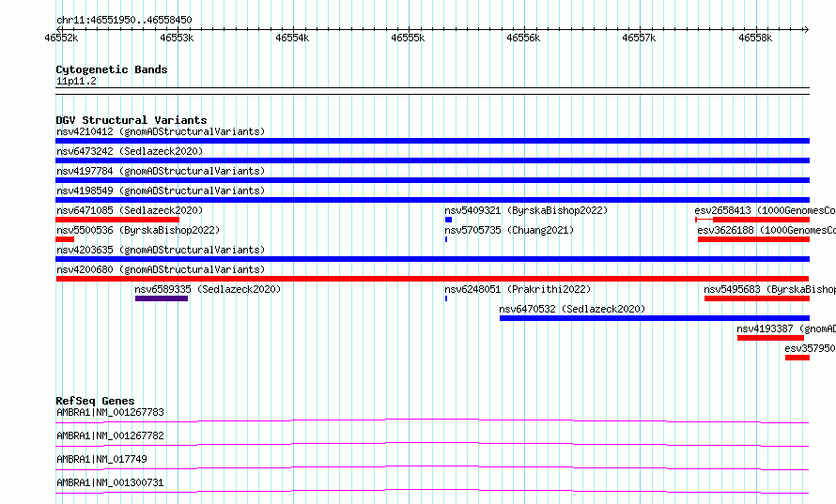
Task: Click the 46556k ruler tick label
Action: pyautogui.click(x=523, y=38)
